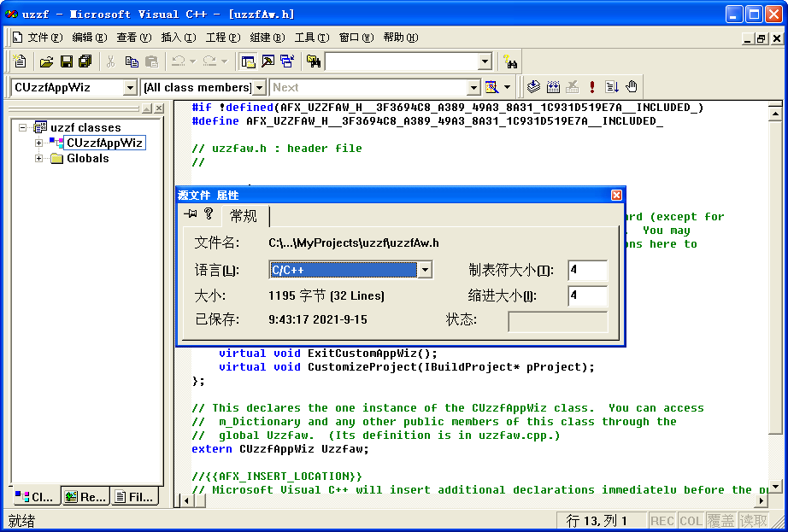Screen dimensions: 788x532
Task: Open the Window List icon
Action: click(287, 61)
